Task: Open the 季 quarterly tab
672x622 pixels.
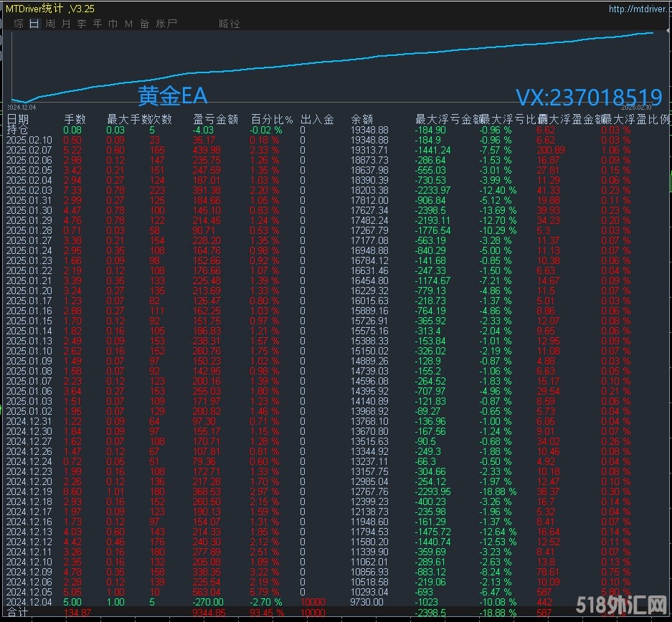Action: point(82,24)
